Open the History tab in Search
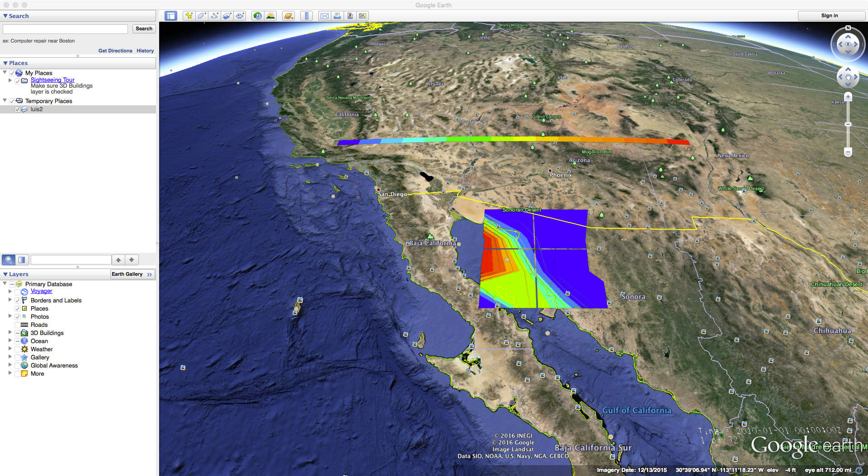The width and height of the screenshot is (868, 476). click(x=145, y=51)
